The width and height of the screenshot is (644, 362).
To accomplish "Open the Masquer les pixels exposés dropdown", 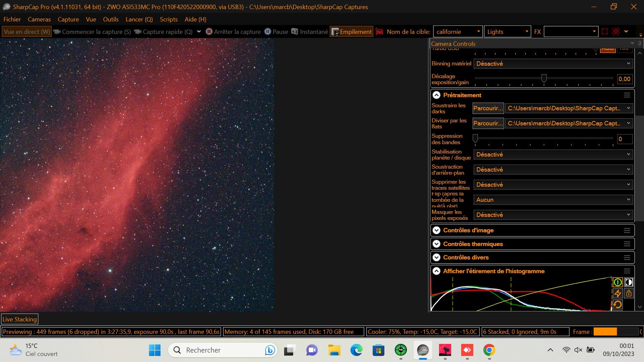I will point(553,215).
